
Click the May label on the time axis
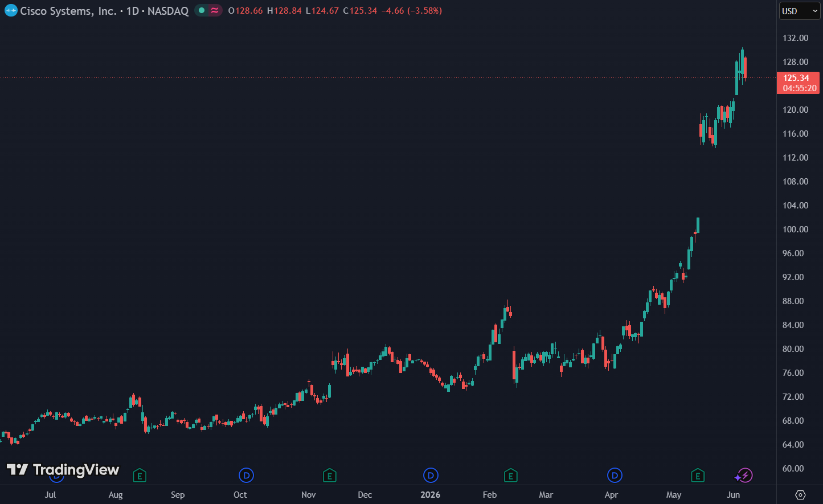674,495
